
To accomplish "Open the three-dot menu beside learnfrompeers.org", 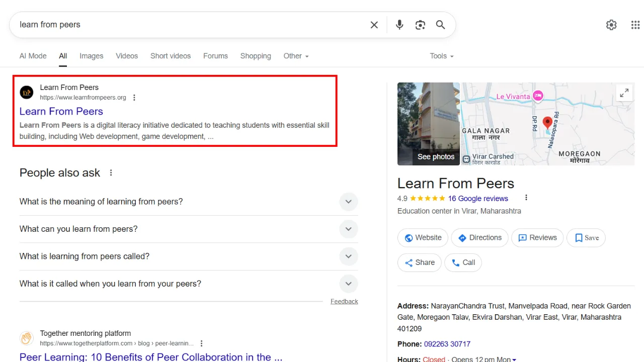I will pyautogui.click(x=134, y=98).
